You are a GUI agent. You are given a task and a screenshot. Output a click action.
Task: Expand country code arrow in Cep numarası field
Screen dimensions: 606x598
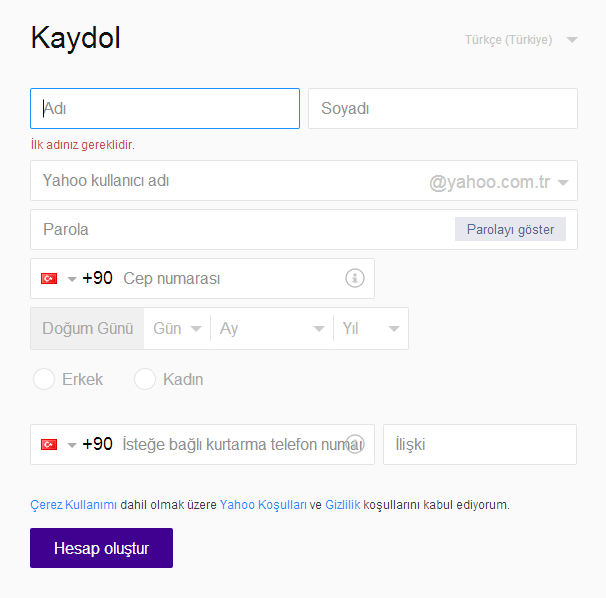pos(72,279)
